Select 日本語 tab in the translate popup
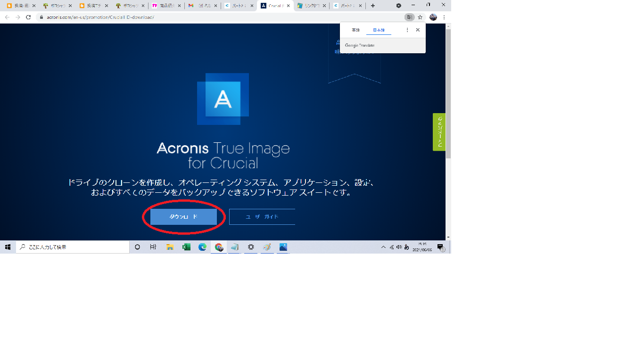 coord(379,30)
